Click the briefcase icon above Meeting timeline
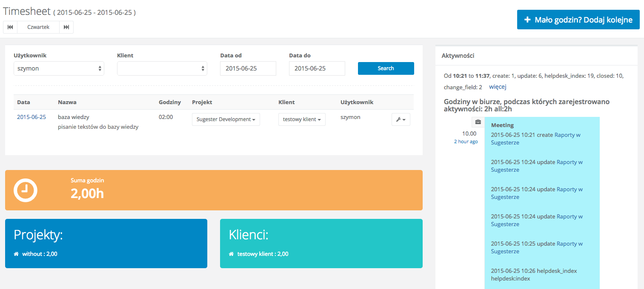 (x=478, y=122)
